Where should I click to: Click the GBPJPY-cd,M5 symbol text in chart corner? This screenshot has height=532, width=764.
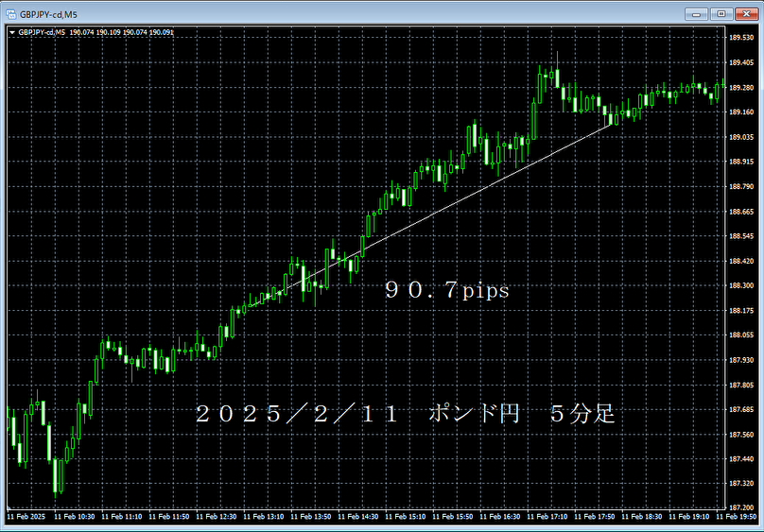pyautogui.click(x=42, y=33)
